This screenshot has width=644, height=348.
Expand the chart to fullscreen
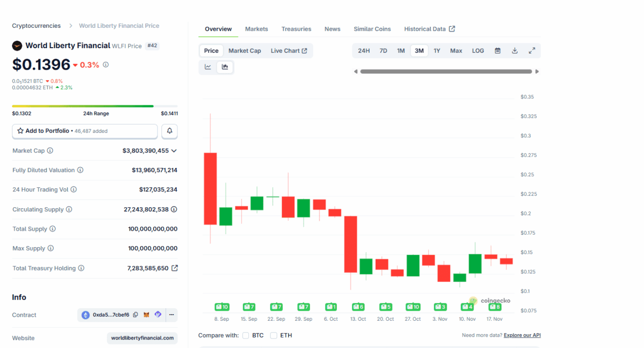pos(532,51)
